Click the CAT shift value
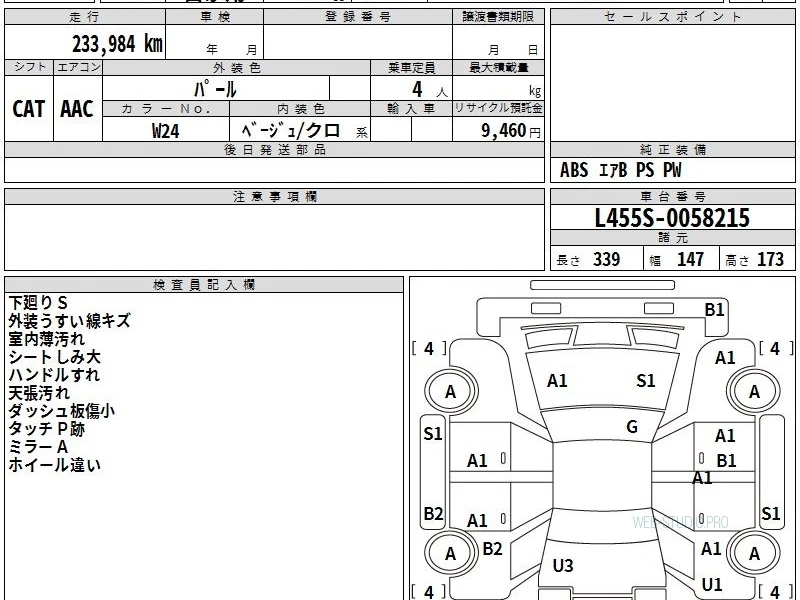The height and width of the screenshot is (600, 800). pyautogui.click(x=29, y=109)
